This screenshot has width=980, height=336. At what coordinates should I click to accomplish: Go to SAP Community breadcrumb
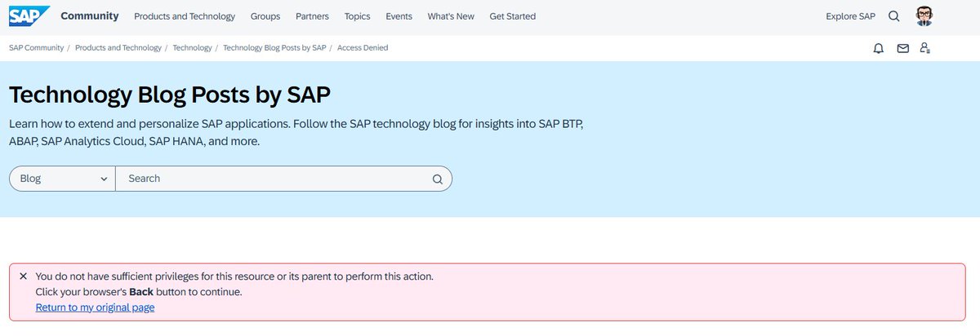click(36, 48)
